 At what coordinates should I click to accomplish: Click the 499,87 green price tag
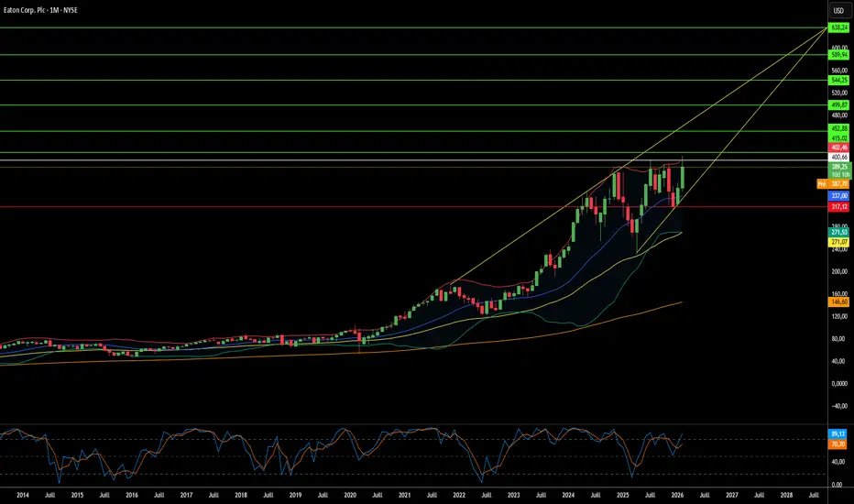click(x=838, y=105)
